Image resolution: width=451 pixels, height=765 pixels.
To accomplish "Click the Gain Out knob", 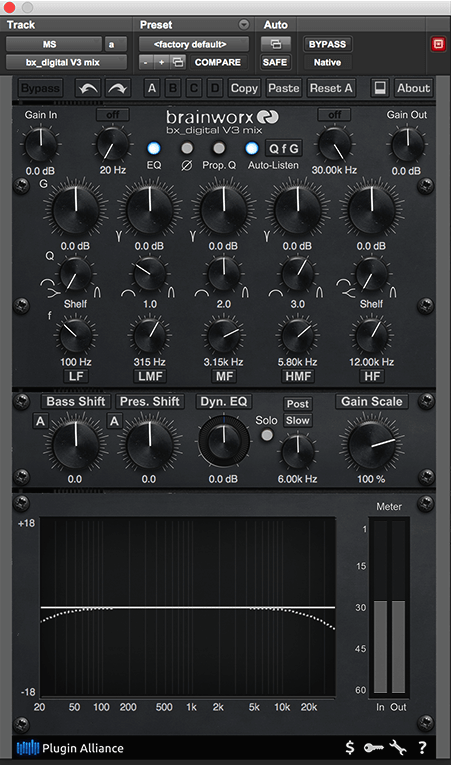I will point(408,145).
